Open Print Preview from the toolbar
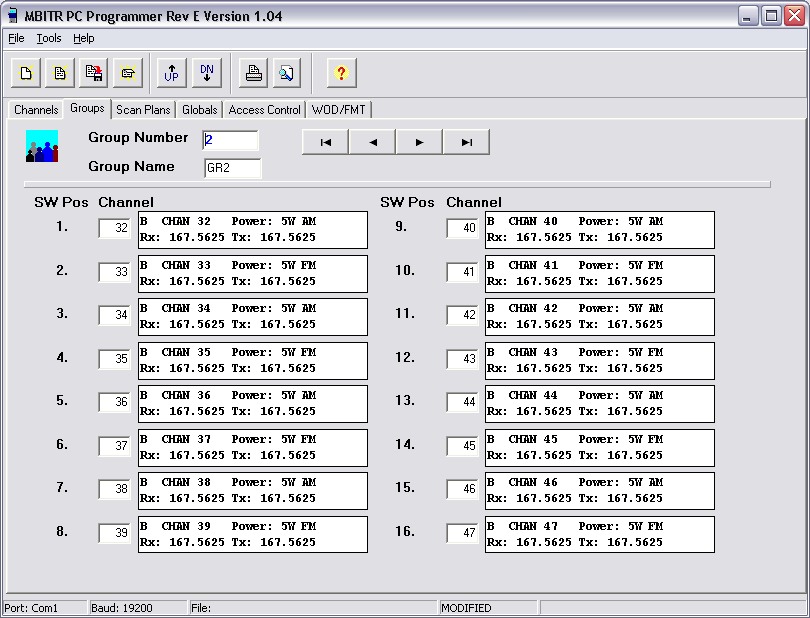Viewport: 810px width, 618px height. [286, 73]
